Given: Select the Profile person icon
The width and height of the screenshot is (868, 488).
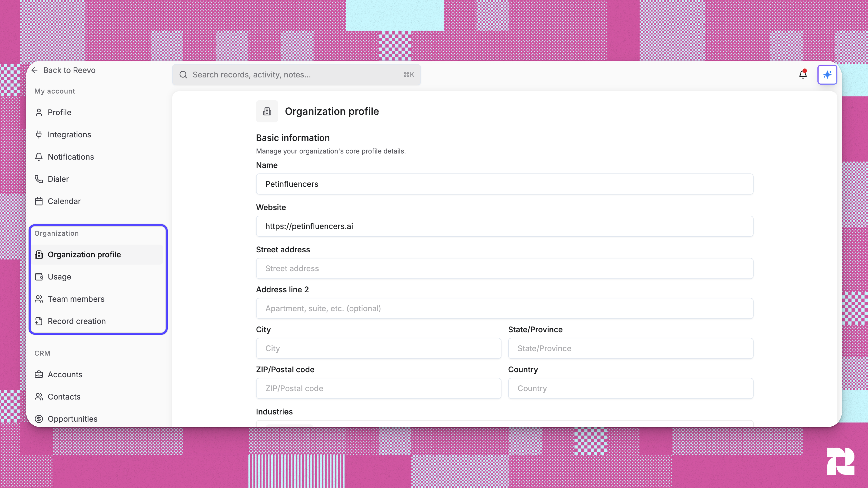Looking at the screenshot, I should [39, 112].
